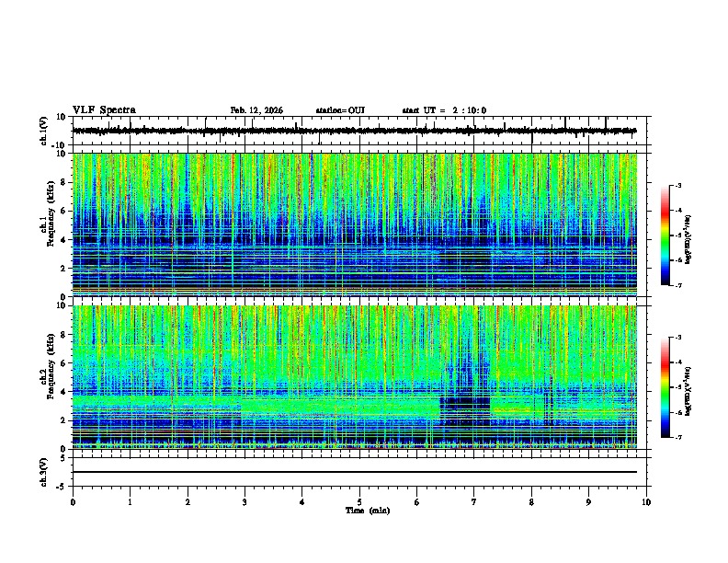This screenshot has width=728, height=563.
Task: Click the '5' tick on ch.3(V) axis
Action: [x=64, y=458]
